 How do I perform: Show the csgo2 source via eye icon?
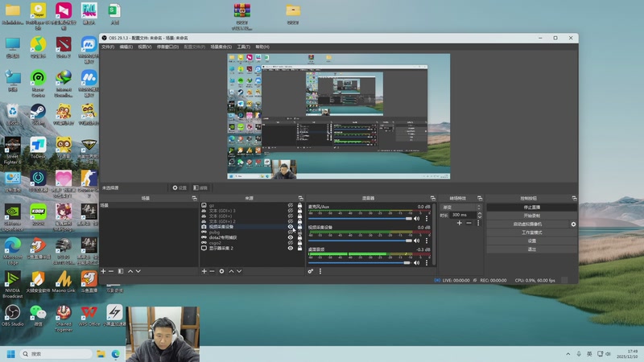click(x=291, y=243)
